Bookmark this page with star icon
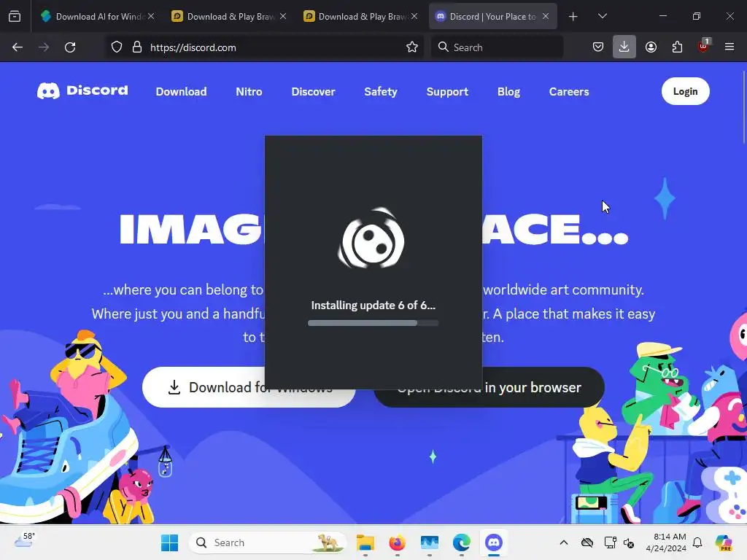The width and height of the screenshot is (747, 560). pyautogui.click(x=412, y=47)
